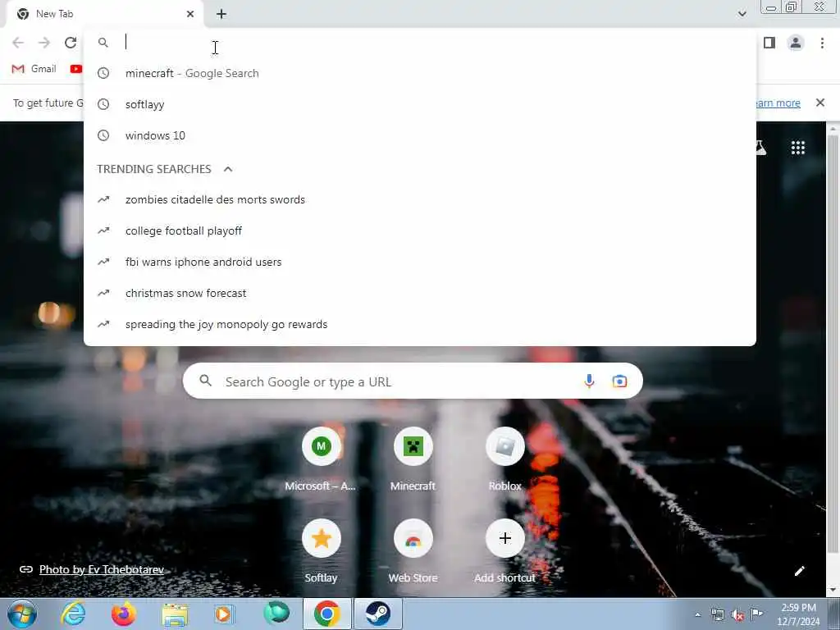This screenshot has width=840, height=630.
Task: Pick the windows 10 history suggestion
Action: coord(420,135)
